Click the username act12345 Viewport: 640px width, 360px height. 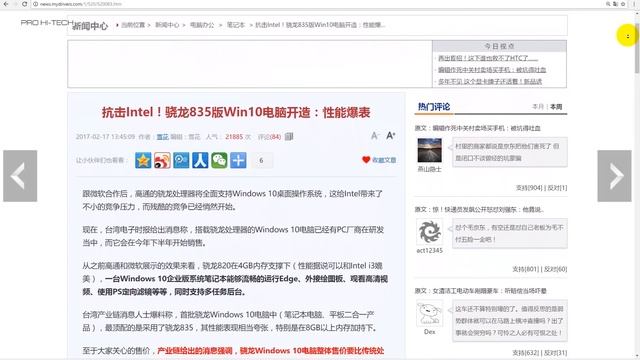[429, 251]
